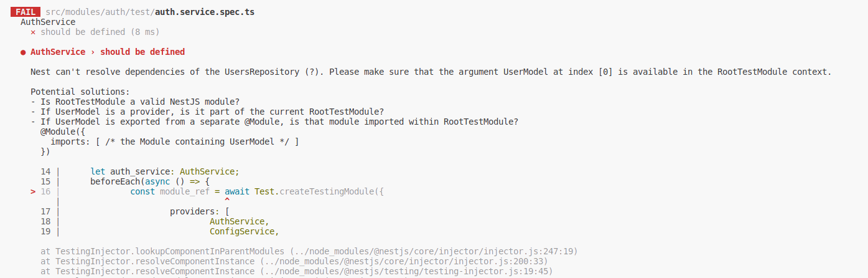Click the red > pointer at line 16
Image resolution: width=868 pixels, height=278 pixels.
(x=33, y=191)
